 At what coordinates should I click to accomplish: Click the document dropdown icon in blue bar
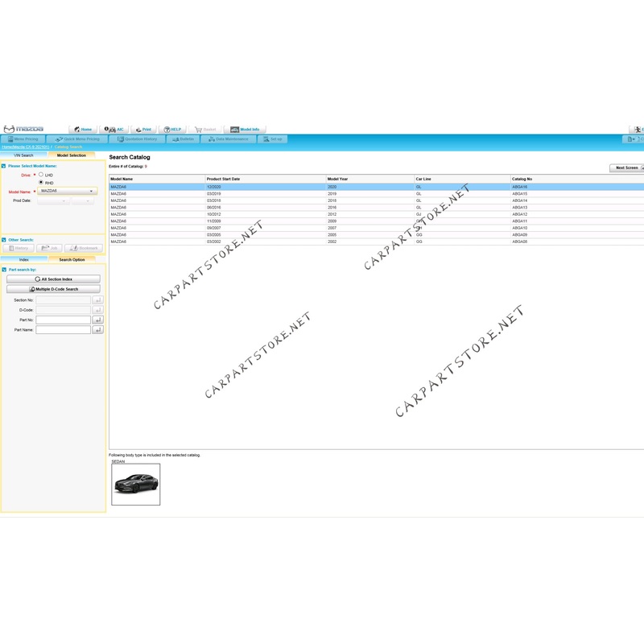pos(631,139)
